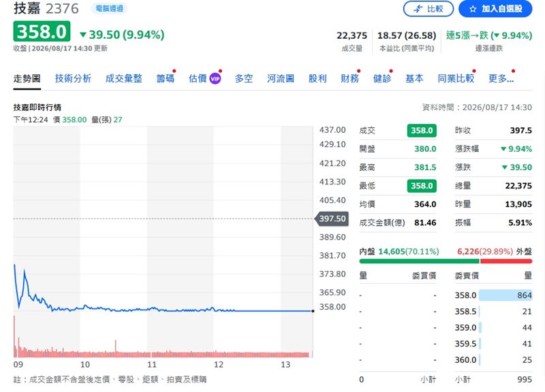Switch to the 技術分析 tab
Image resolution: width=545 pixels, height=392 pixels.
point(73,78)
